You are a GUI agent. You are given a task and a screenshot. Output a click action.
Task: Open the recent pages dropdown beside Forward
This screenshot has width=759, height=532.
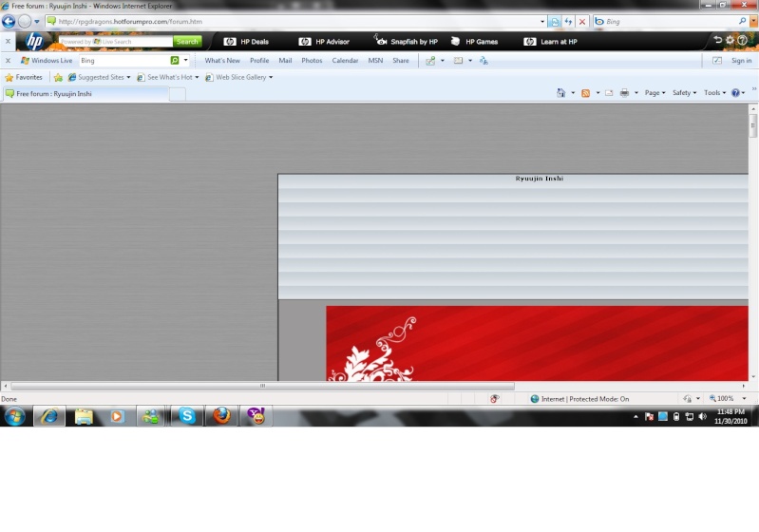click(37, 21)
